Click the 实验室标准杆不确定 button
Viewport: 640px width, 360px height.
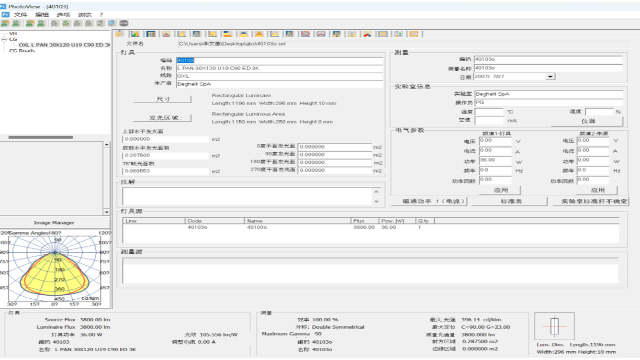tap(591, 201)
